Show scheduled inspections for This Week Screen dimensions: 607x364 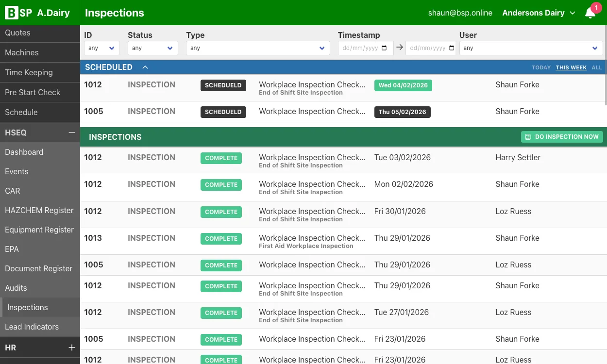point(571,67)
